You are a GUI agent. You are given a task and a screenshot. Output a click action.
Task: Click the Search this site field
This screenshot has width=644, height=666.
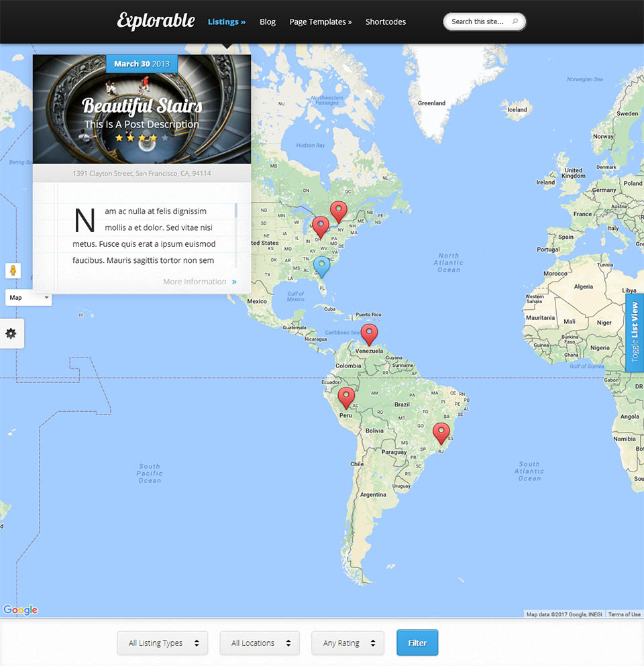click(x=478, y=21)
